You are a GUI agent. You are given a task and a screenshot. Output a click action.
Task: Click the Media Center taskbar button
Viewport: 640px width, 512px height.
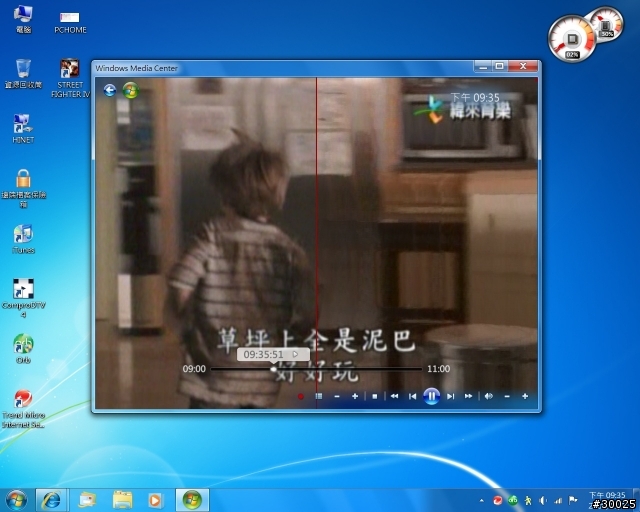click(192, 500)
